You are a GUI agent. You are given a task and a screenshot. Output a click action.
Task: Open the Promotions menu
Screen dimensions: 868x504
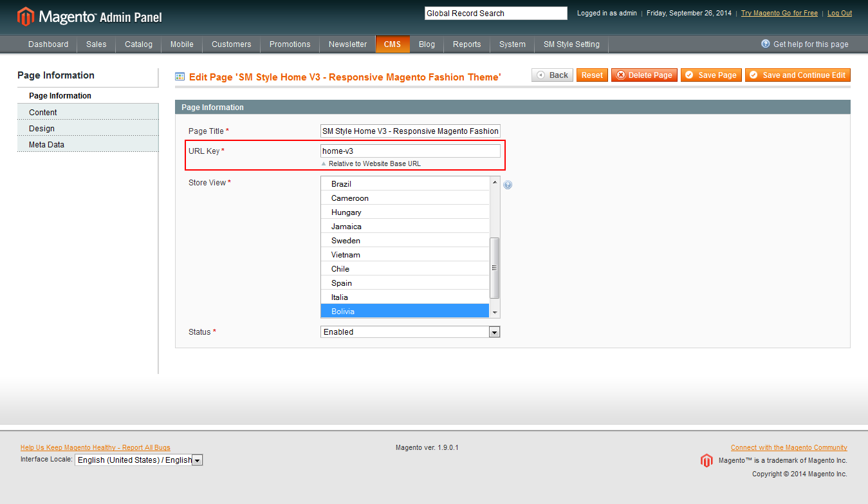pyautogui.click(x=290, y=44)
